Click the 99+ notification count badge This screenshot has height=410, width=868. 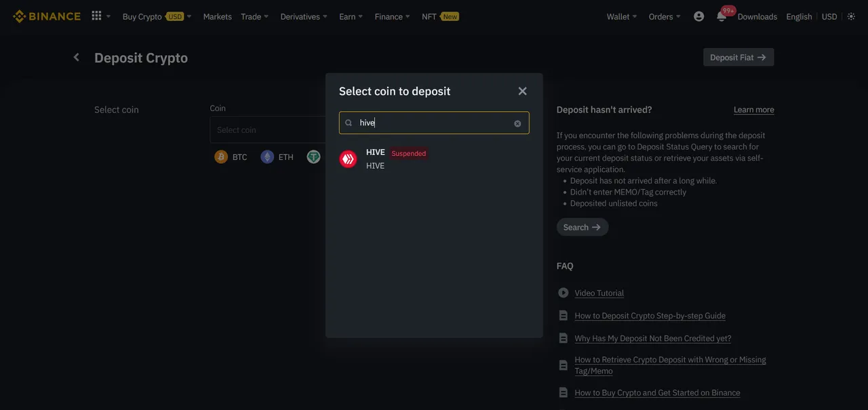pos(728,11)
